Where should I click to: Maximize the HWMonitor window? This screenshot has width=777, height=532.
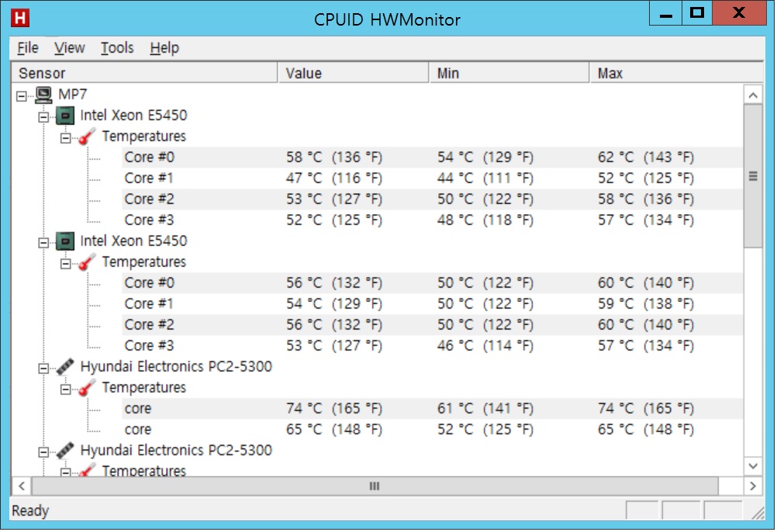coord(696,13)
